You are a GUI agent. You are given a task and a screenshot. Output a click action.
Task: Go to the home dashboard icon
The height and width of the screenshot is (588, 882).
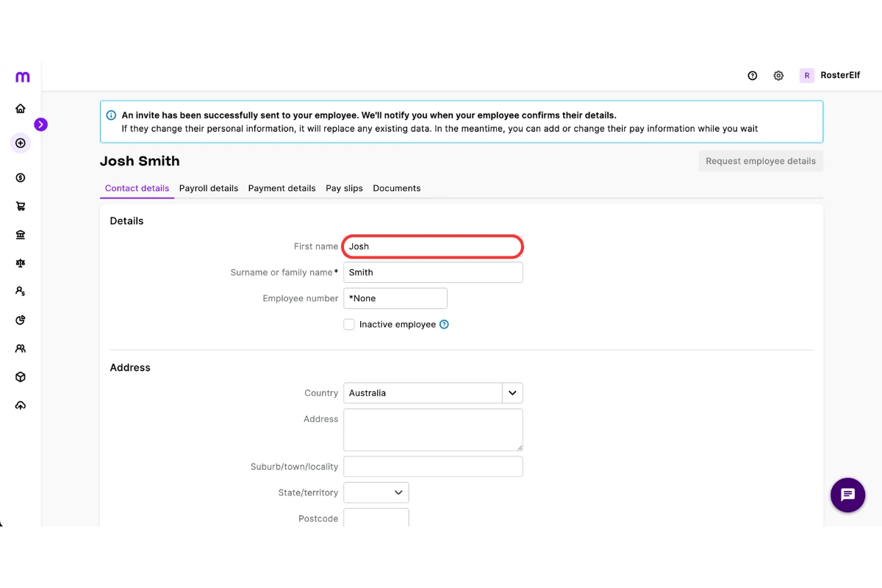coord(21,109)
